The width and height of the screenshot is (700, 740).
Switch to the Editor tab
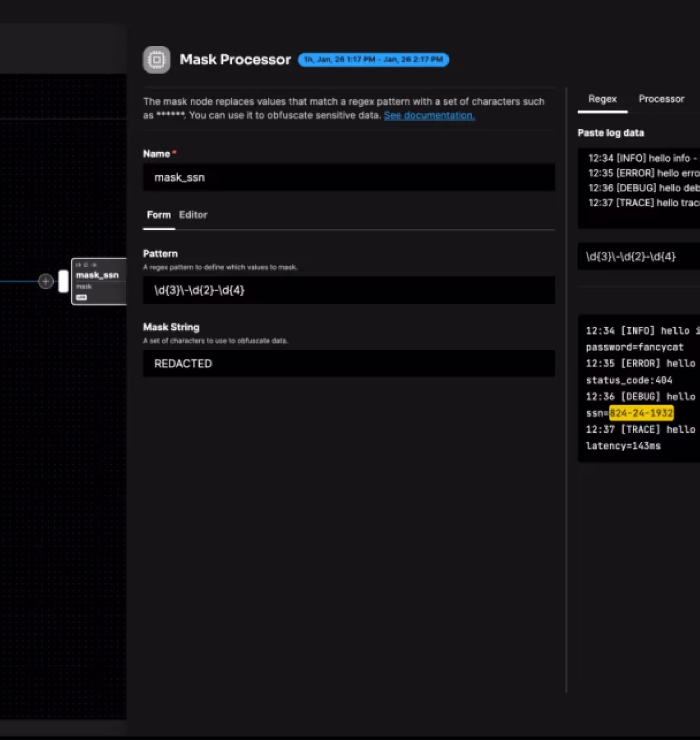(193, 215)
